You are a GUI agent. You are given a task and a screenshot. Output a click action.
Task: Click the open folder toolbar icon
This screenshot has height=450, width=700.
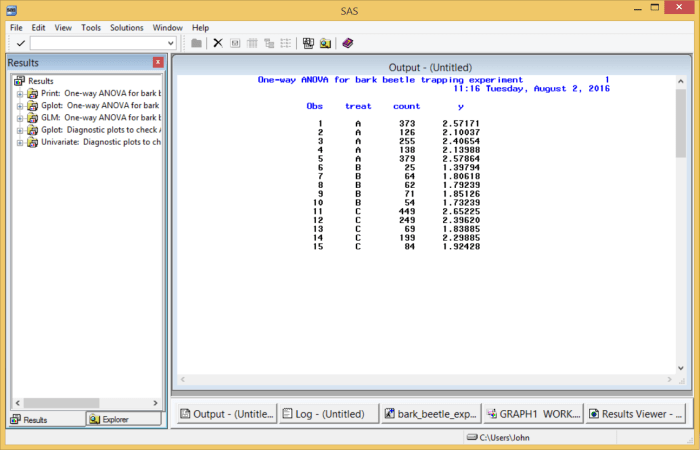point(196,43)
